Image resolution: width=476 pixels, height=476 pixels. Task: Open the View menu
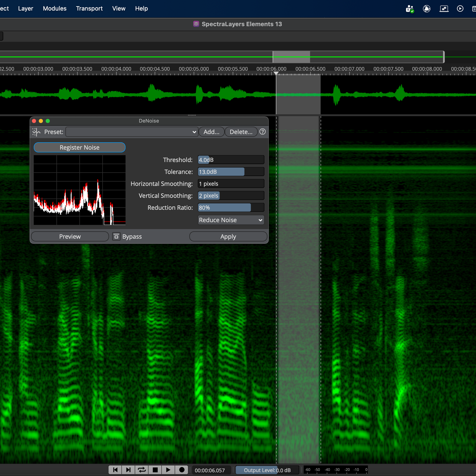coord(119,9)
